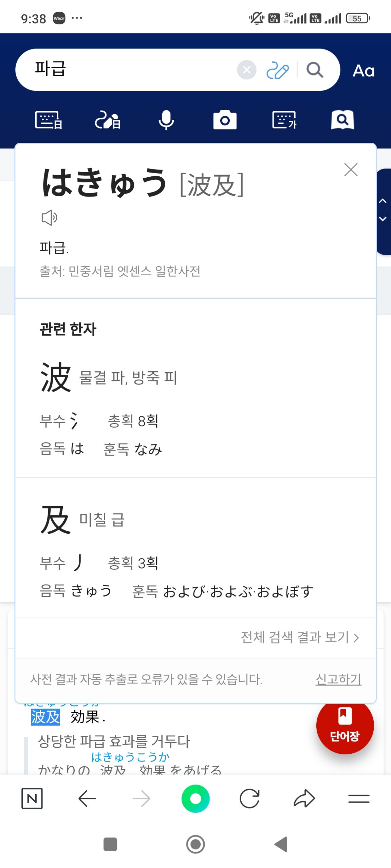Open the 단어장 vocabulary button
The width and height of the screenshot is (391, 868).
tap(345, 725)
